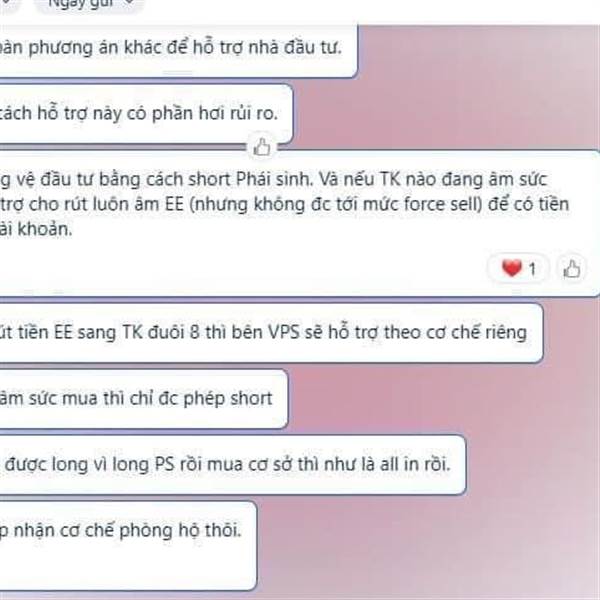
Task: Click the words "tài khoản" ending the long message
Action: point(36,229)
